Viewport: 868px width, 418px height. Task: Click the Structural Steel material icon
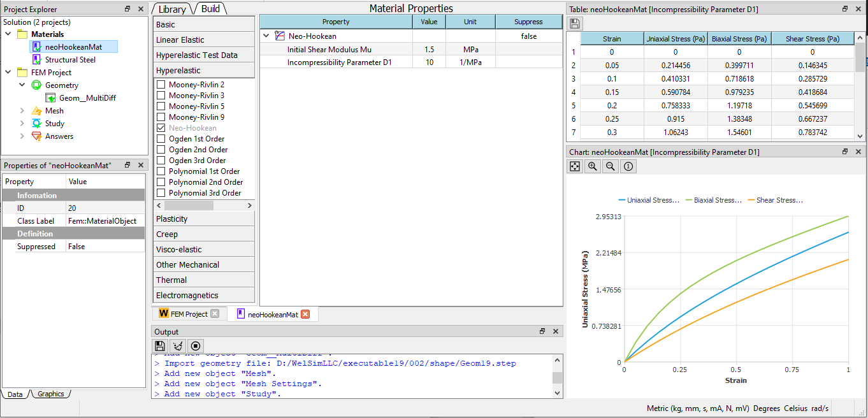click(37, 59)
